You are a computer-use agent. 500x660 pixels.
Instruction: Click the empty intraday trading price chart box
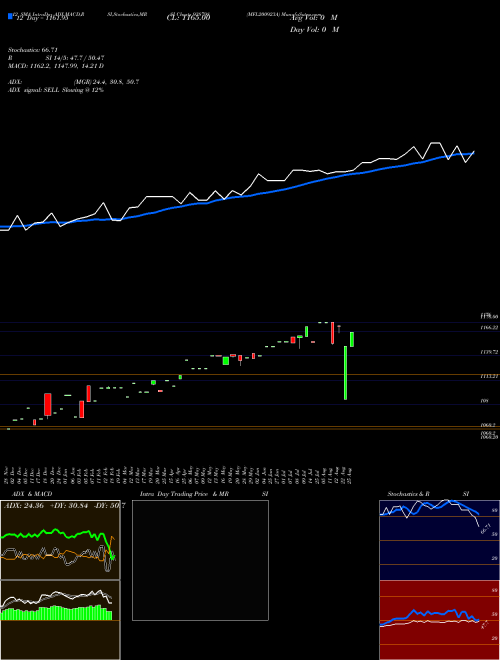200,560
